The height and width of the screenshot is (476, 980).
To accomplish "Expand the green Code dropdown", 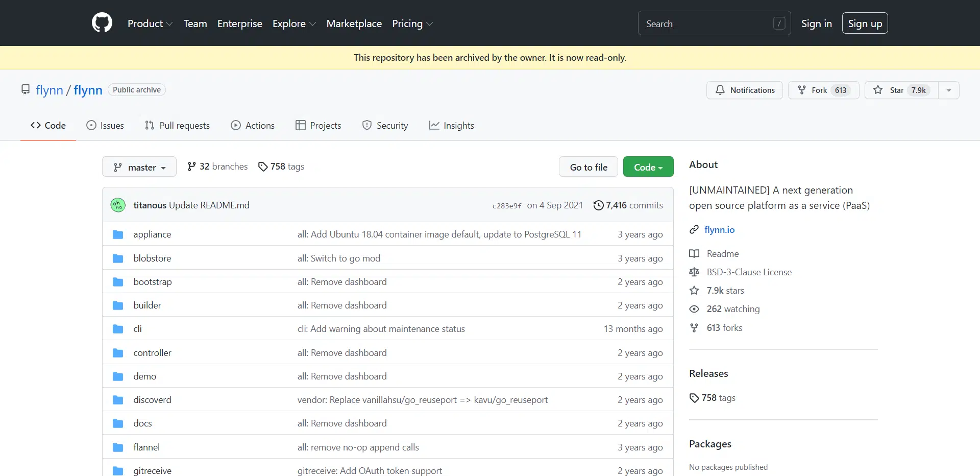I will pyautogui.click(x=648, y=167).
